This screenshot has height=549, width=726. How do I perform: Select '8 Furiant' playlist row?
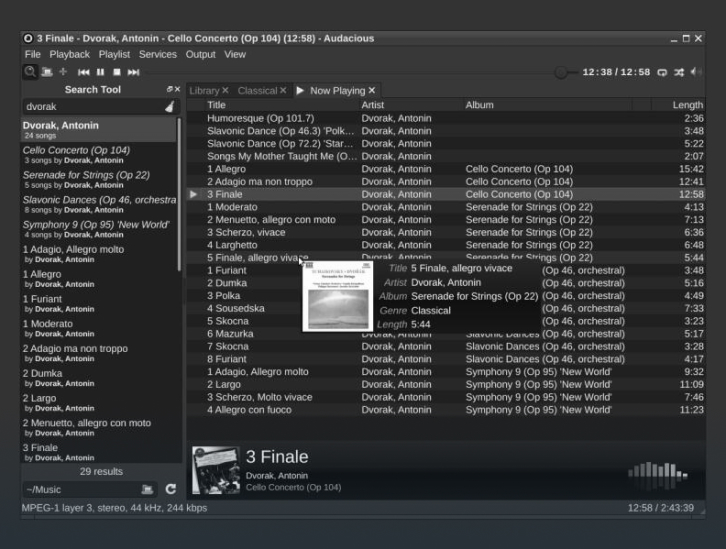[446, 359]
